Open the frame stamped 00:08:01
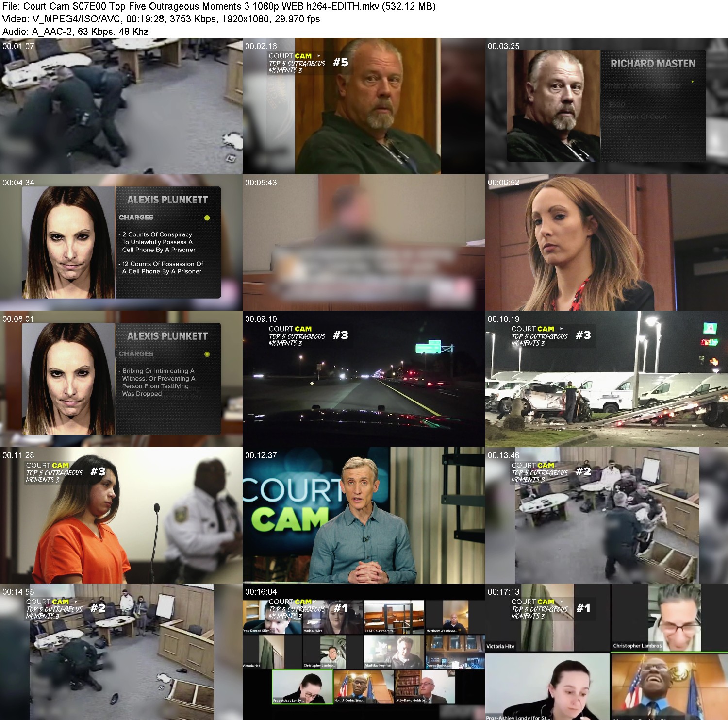Image resolution: width=728 pixels, height=720 pixels. pyautogui.click(x=121, y=379)
